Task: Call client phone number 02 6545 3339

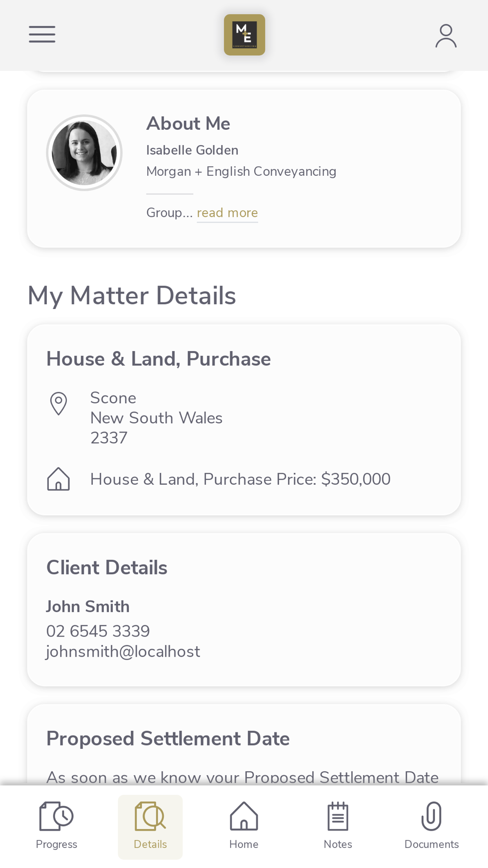Action: (98, 631)
